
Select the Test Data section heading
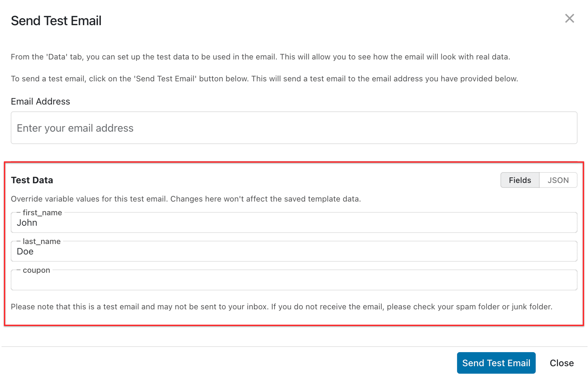tap(32, 180)
